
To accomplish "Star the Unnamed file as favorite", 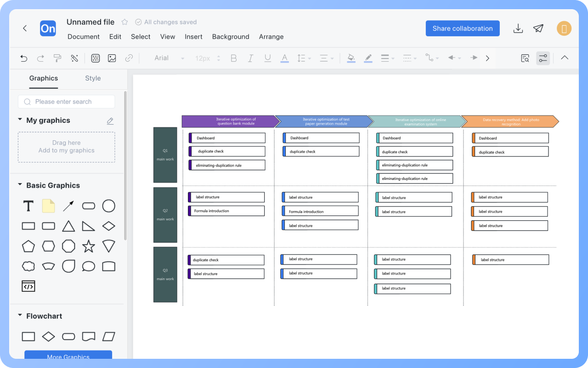I will (124, 22).
